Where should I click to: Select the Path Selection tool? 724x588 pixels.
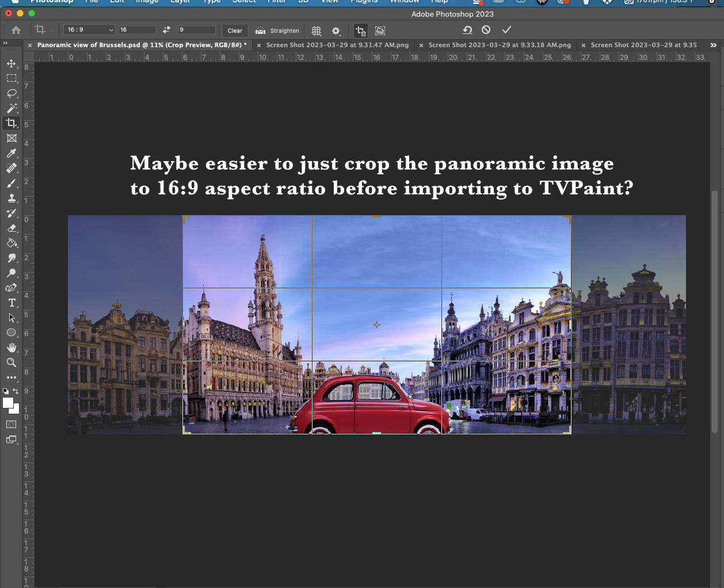pyautogui.click(x=12, y=318)
